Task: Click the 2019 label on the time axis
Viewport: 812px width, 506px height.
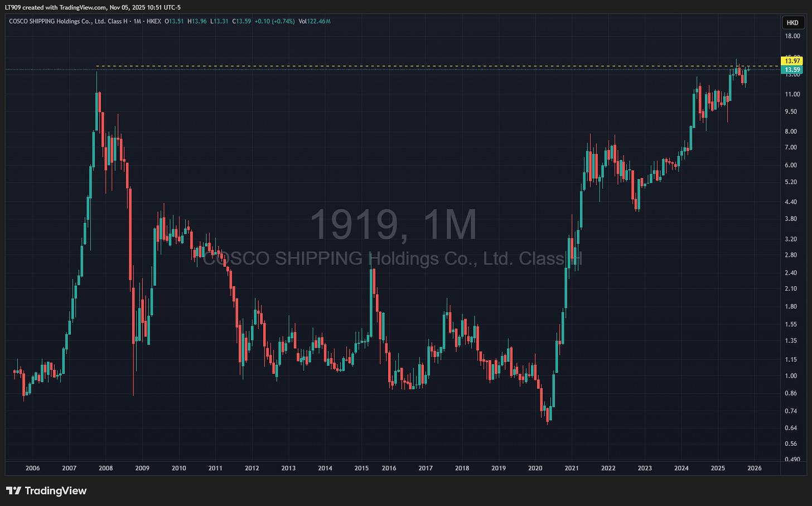Action: click(499, 468)
